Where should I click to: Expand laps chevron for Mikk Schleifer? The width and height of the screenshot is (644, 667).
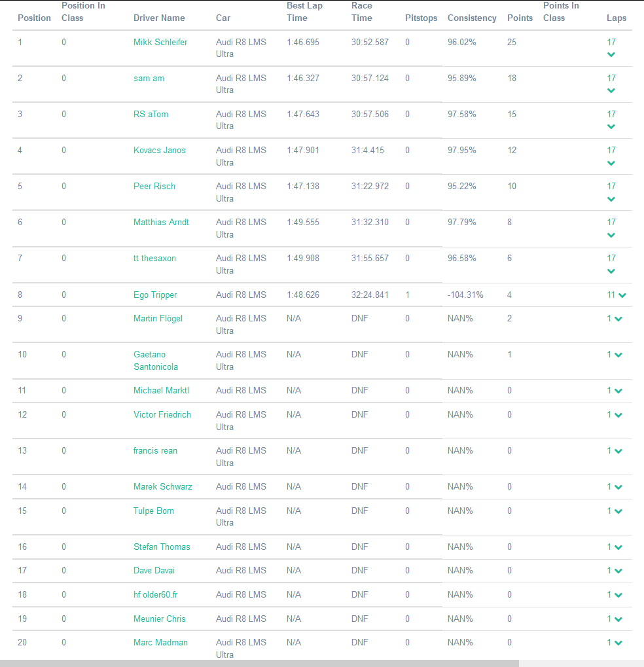click(x=611, y=55)
